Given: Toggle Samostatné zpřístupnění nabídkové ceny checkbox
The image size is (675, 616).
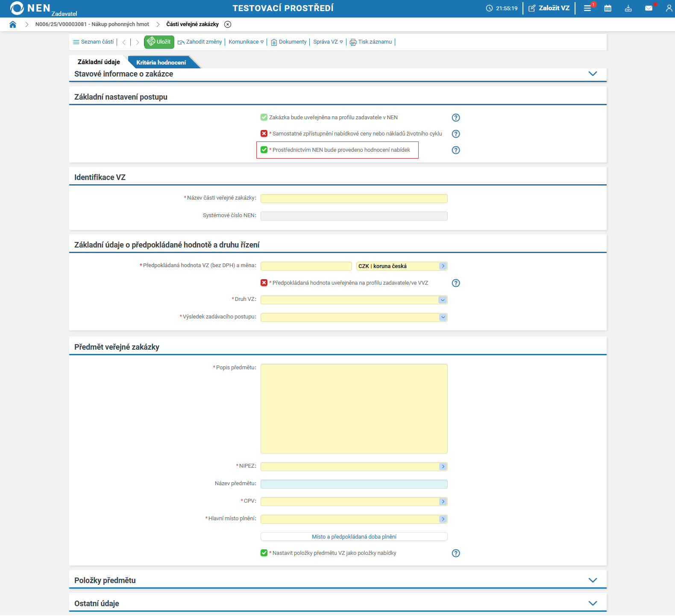Looking at the screenshot, I should coord(264,134).
